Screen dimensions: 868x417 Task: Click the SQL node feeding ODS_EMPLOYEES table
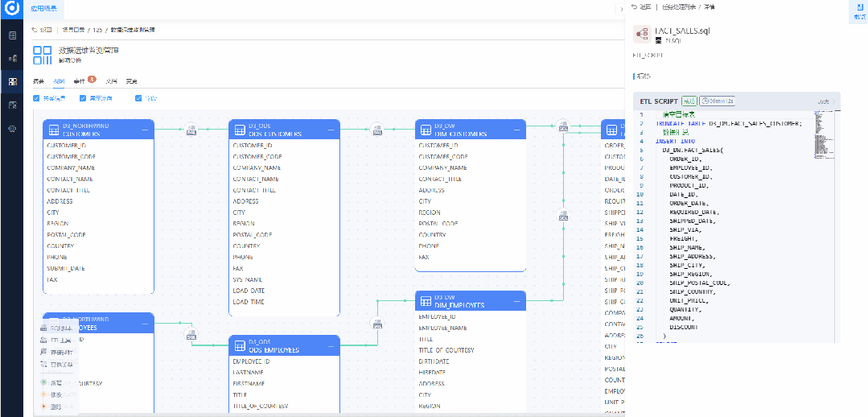[x=191, y=334]
